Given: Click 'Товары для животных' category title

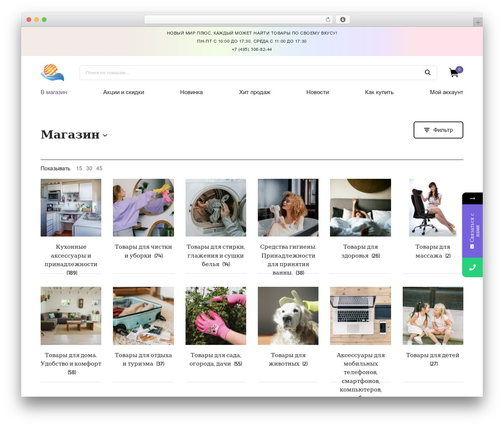Looking at the screenshot, I should (x=287, y=359).
